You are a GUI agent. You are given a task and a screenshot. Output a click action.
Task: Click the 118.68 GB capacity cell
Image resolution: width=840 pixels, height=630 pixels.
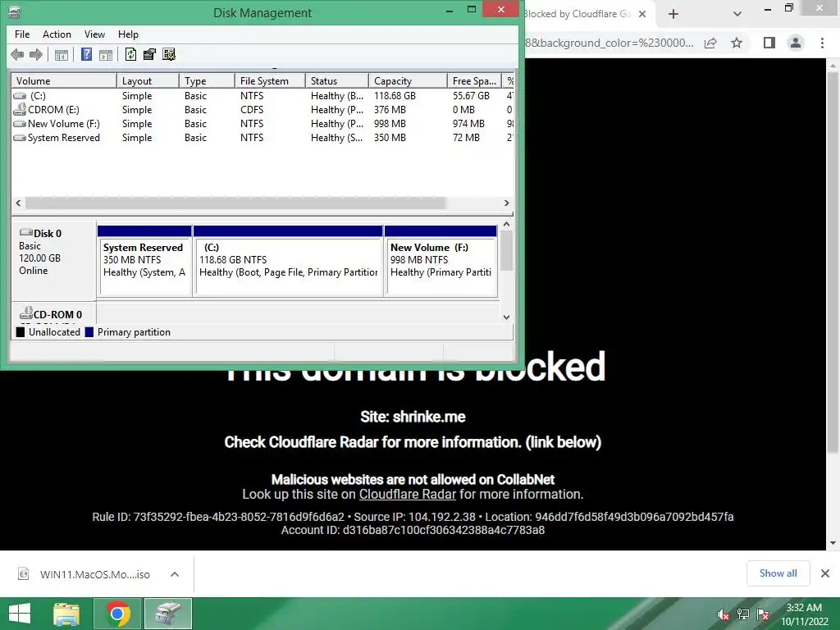[395, 96]
